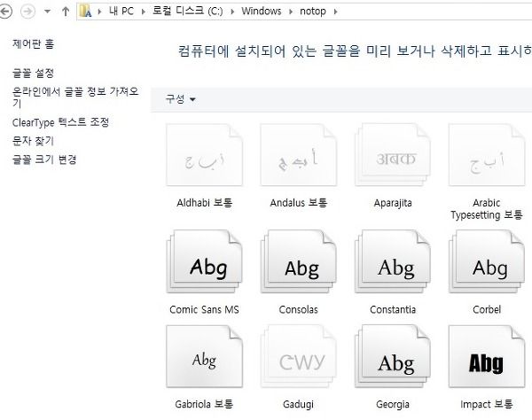This screenshot has width=532, height=420.
Task: Go back with the back arrow
Action: pos(5,12)
